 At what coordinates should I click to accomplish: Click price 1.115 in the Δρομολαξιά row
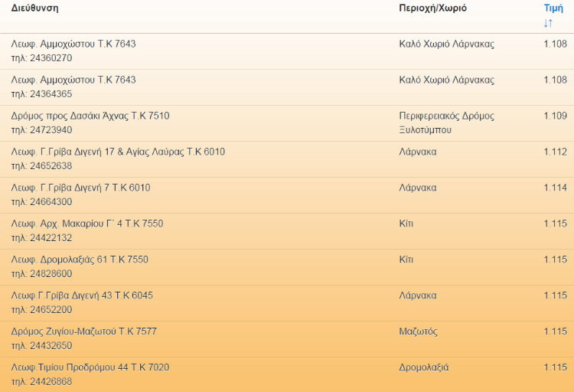pyautogui.click(x=556, y=367)
